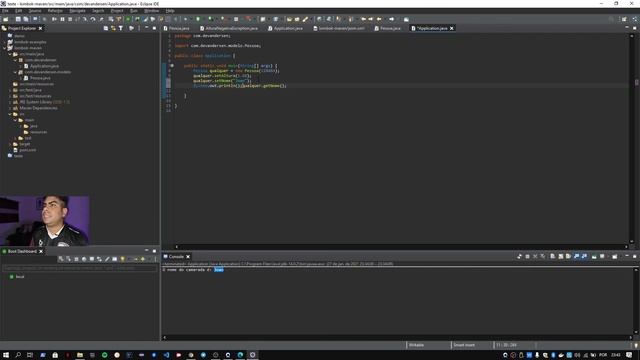Close the Console view tab

pyautogui.click(x=188, y=257)
